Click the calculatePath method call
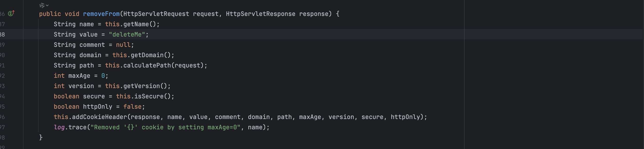Image resolution: width=644 pixels, height=149 pixels. 147,65
